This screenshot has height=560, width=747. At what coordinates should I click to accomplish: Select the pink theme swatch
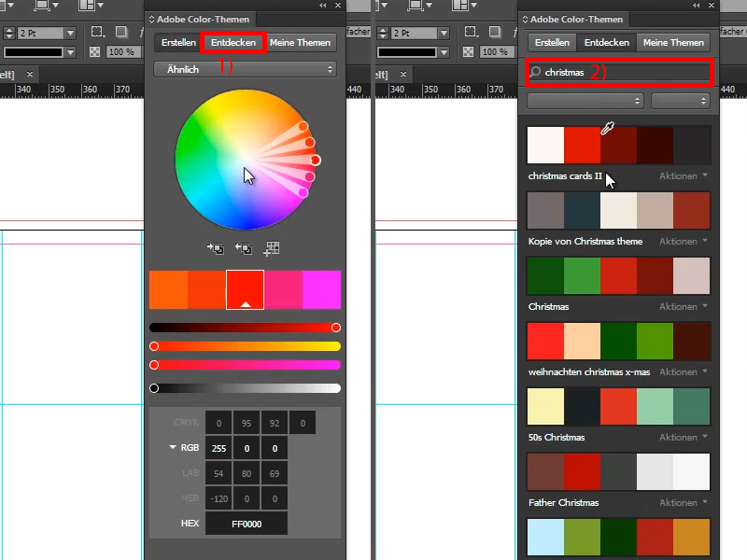(284, 289)
